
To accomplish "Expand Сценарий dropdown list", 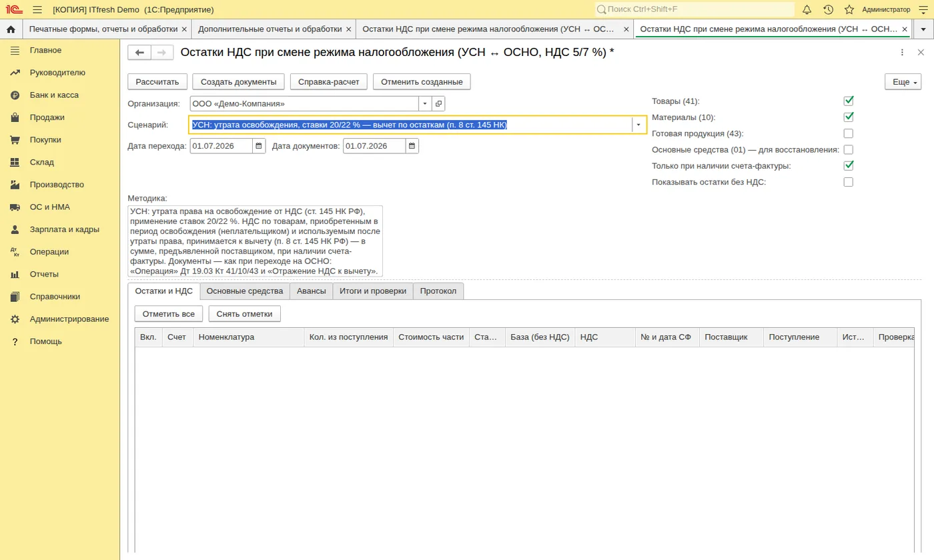I will coord(639,125).
